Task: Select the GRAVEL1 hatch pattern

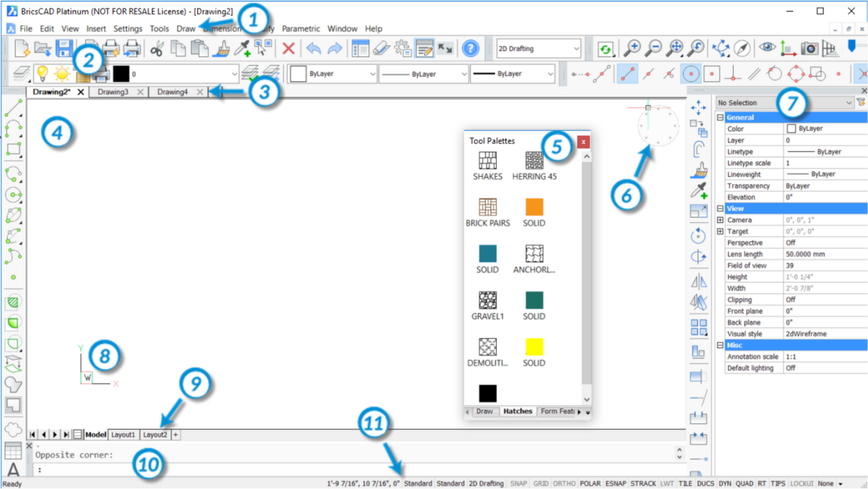Action: pos(487,300)
